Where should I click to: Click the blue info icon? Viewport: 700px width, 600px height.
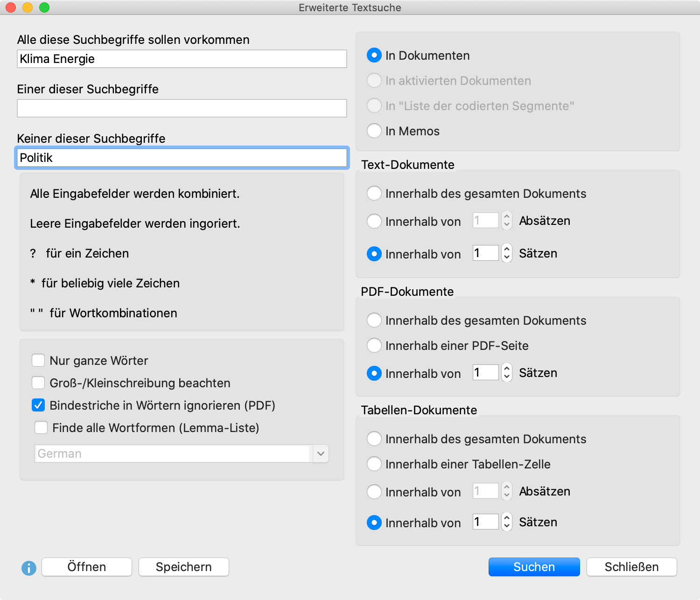[x=29, y=568]
